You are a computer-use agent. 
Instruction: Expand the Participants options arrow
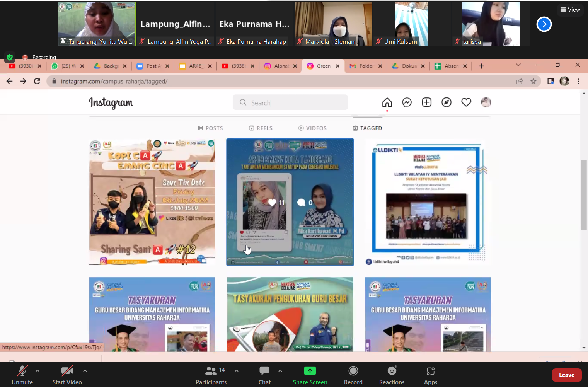pyautogui.click(x=237, y=371)
